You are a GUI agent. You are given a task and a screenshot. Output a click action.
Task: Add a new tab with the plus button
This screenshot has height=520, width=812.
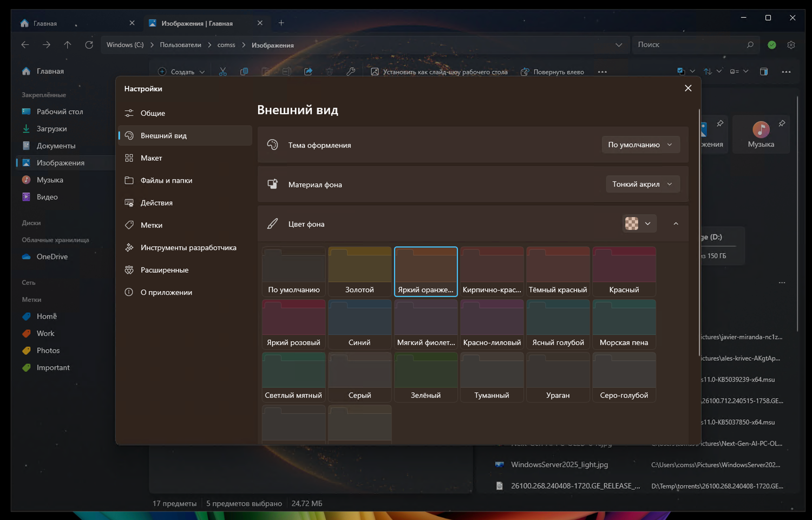tap(281, 23)
